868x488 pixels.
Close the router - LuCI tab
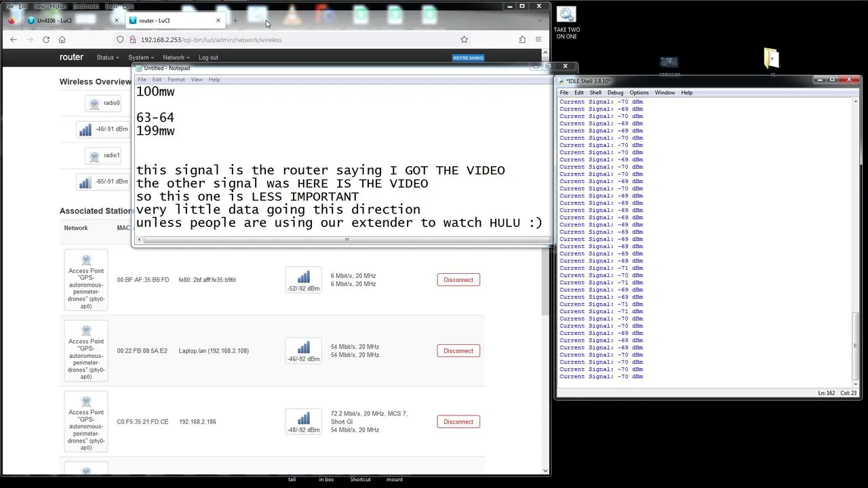point(218,20)
